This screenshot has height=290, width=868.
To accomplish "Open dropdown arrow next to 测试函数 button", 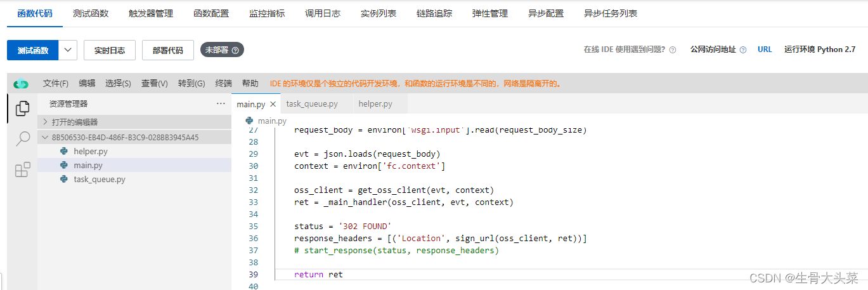I will click(x=68, y=50).
